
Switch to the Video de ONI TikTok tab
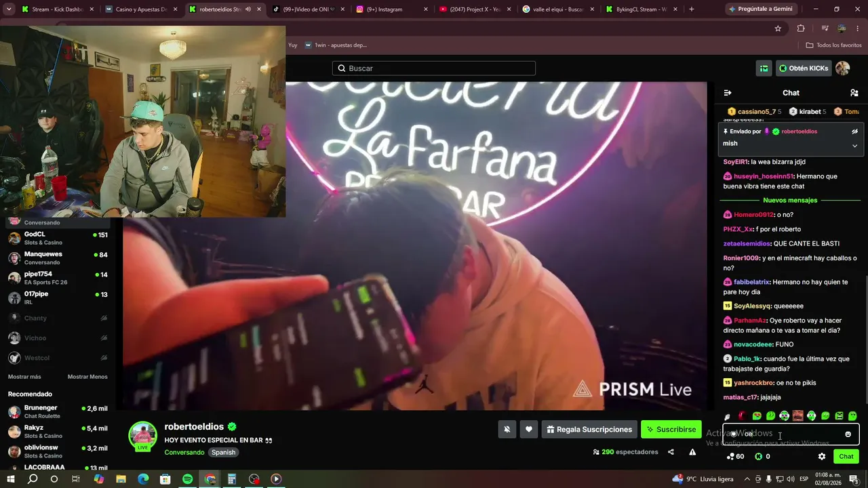point(309,9)
